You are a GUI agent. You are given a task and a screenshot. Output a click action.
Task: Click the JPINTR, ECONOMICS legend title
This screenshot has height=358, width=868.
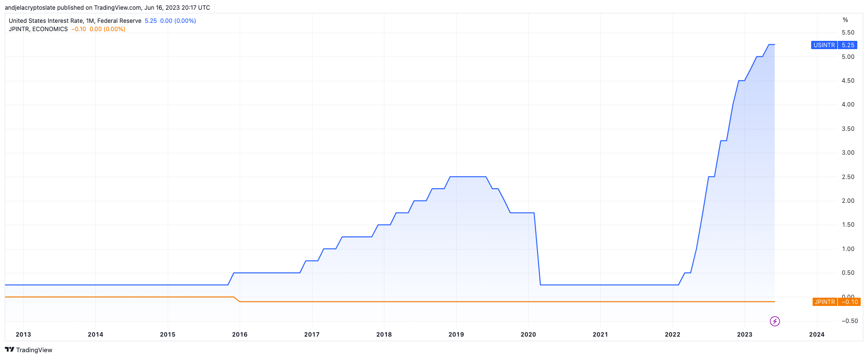(x=38, y=29)
